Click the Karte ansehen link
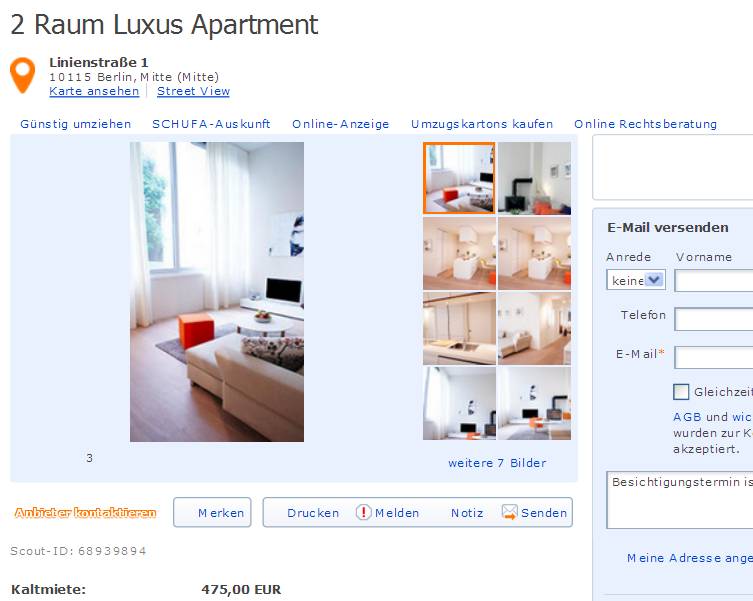 (94, 91)
